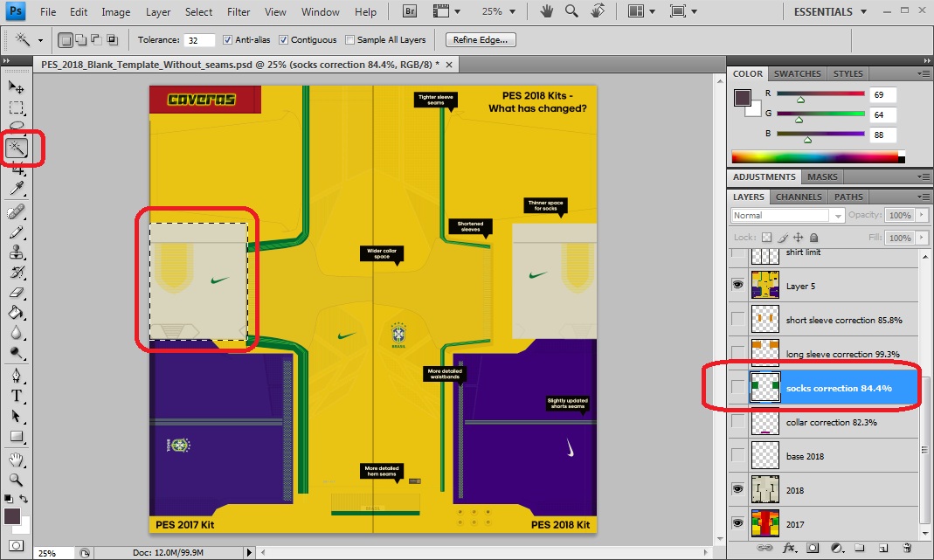This screenshot has width=934, height=560.
Task: Click the Delete layer trash icon
Action: (907, 548)
